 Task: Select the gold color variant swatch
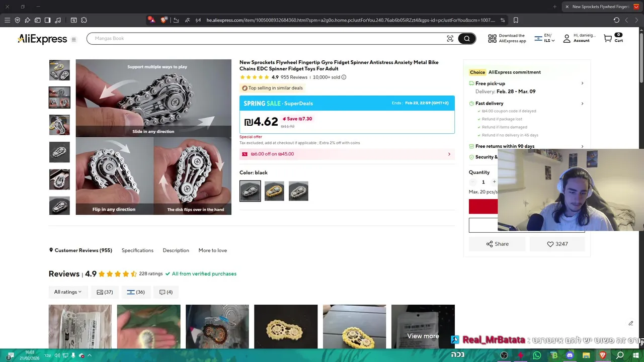(274, 191)
